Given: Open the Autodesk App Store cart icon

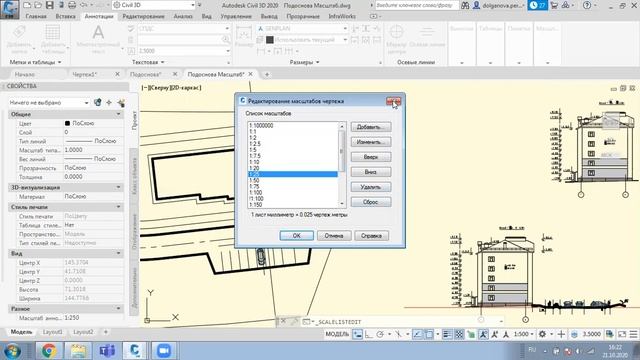Looking at the screenshot, I should point(554,5).
